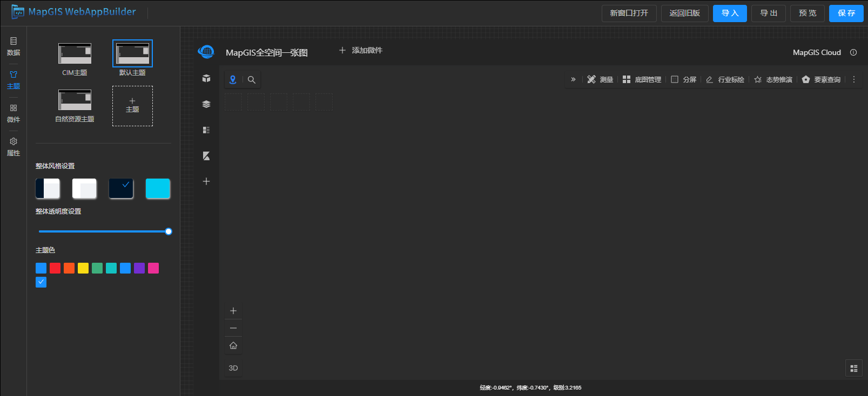Image resolution: width=868 pixels, height=396 pixels.
Task: Click the magnifier search icon
Action: 252,79
